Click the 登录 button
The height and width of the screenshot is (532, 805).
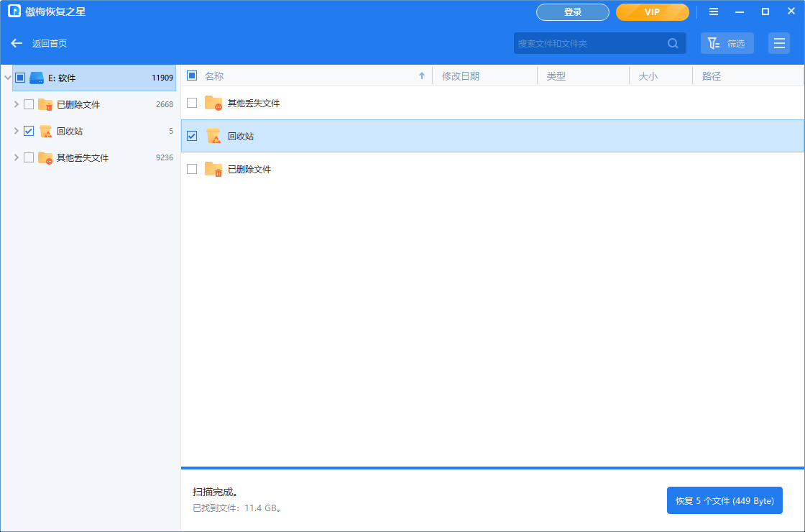572,12
